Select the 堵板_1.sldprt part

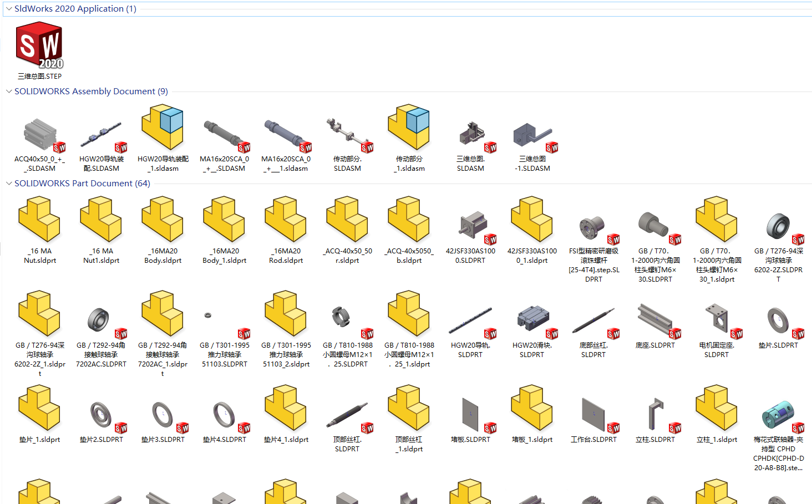pyautogui.click(x=532, y=414)
